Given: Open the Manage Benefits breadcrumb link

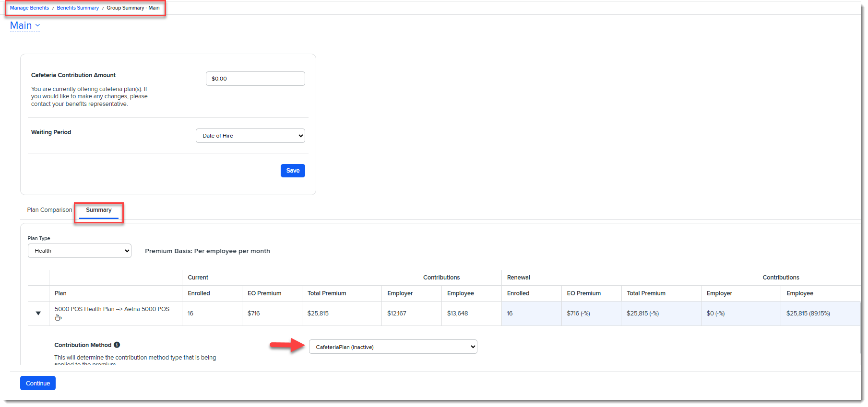Looking at the screenshot, I should coord(29,8).
